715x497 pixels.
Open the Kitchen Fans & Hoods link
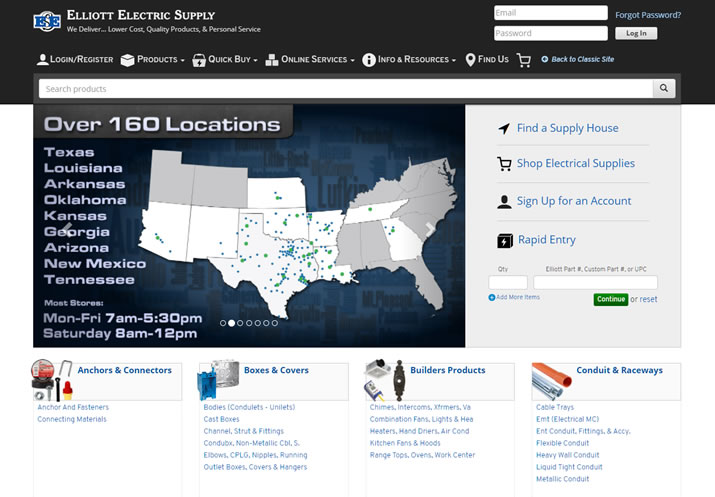(x=405, y=443)
